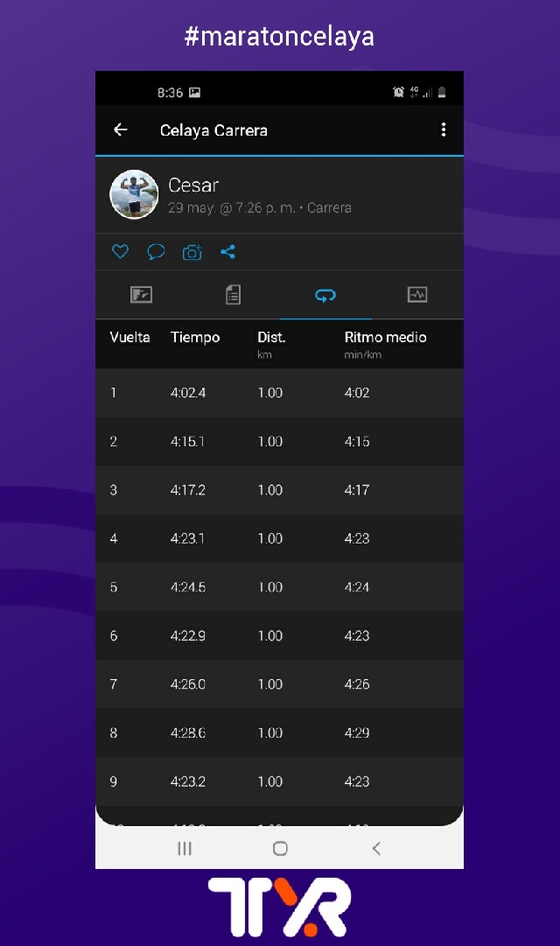Image resolution: width=560 pixels, height=946 pixels.
Task: Tap the back arrow in header
Action: [121, 130]
